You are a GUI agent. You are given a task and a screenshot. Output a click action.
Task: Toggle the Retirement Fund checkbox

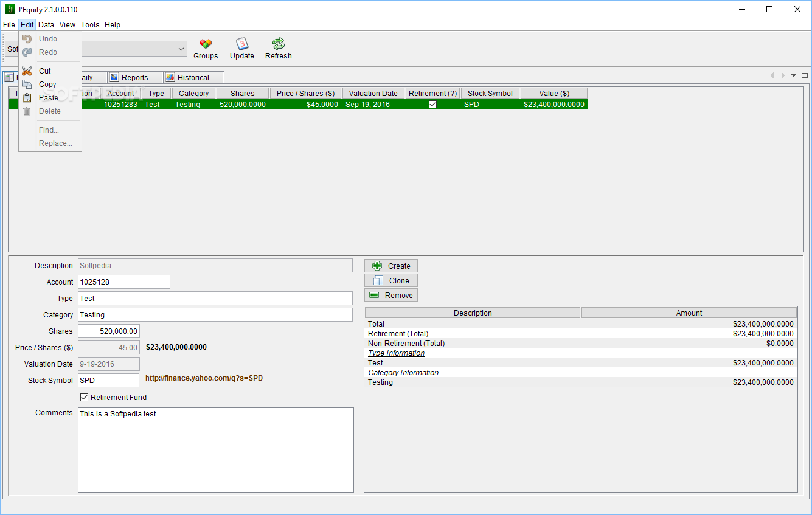click(x=85, y=398)
